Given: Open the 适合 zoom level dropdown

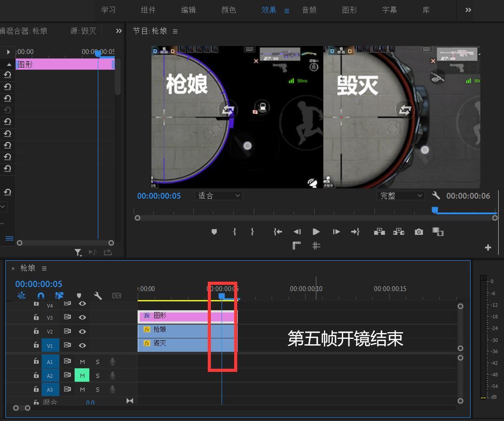Looking at the screenshot, I should (x=218, y=196).
